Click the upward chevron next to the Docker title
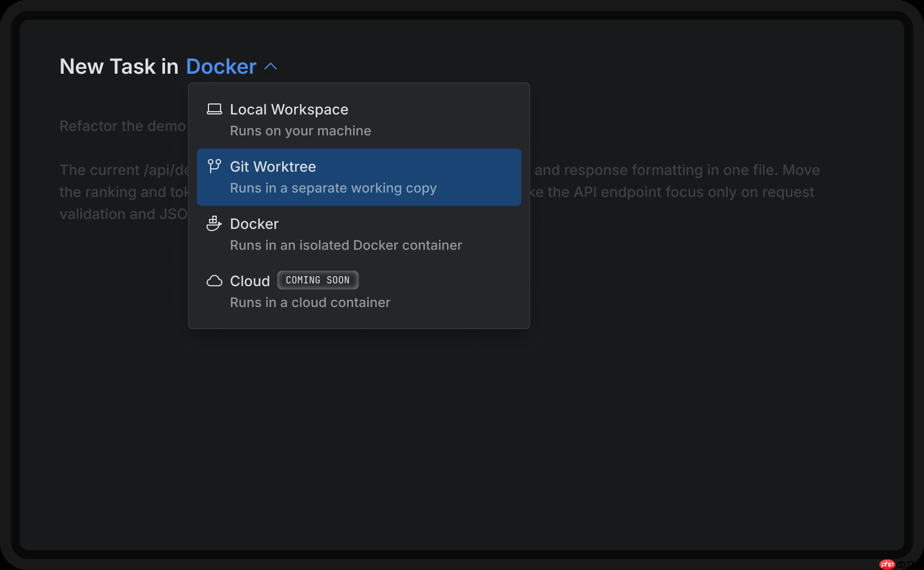 pyautogui.click(x=270, y=65)
